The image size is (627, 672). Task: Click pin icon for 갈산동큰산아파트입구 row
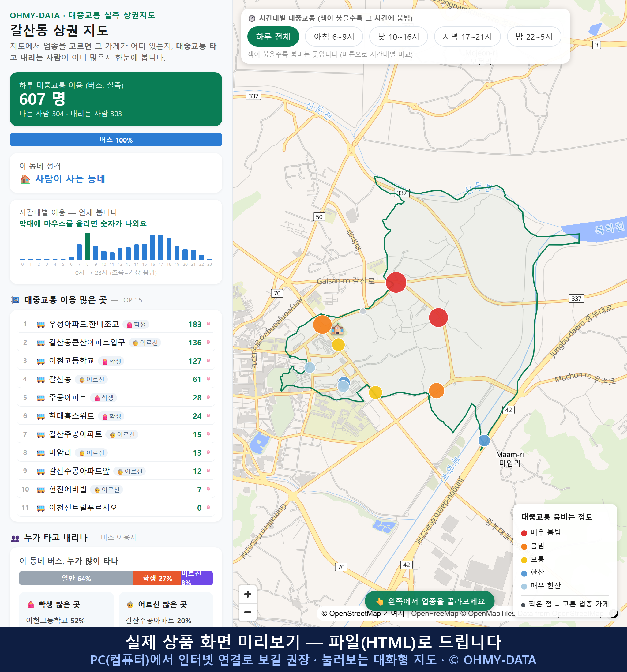click(208, 343)
